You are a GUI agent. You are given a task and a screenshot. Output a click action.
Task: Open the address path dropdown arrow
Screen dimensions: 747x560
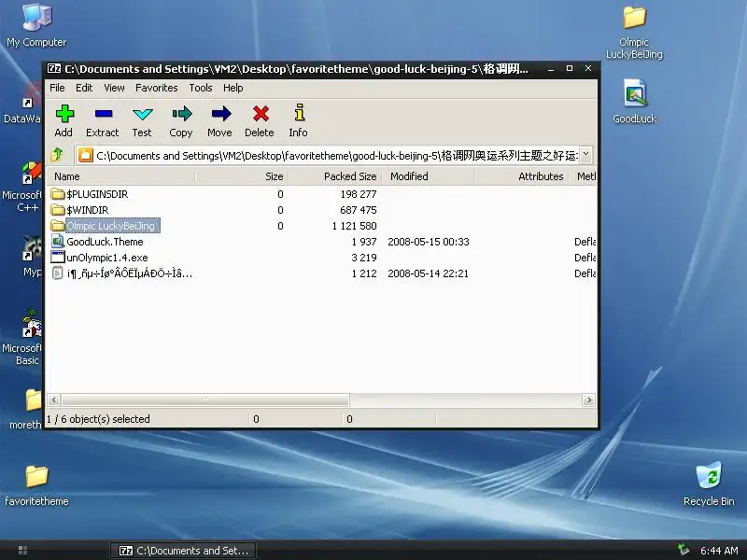tap(586, 154)
